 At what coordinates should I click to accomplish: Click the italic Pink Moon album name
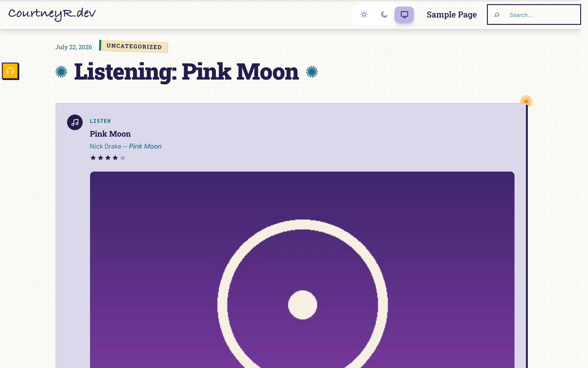pyautogui.click(x=145, y=146)
